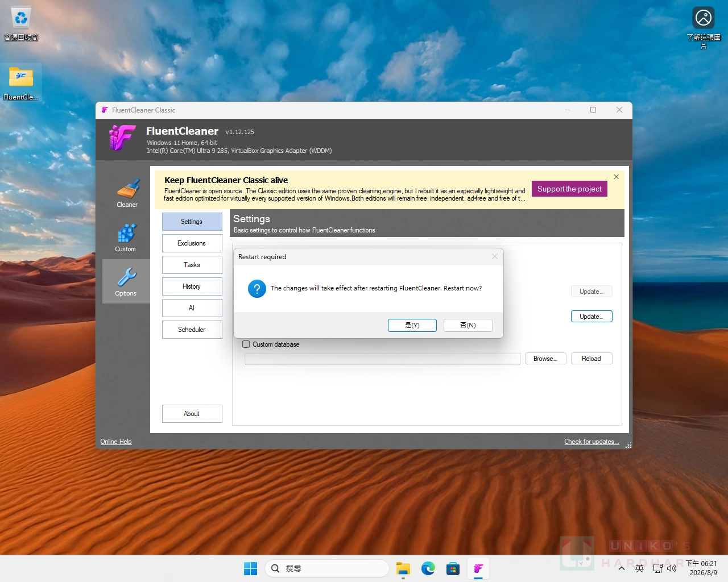Open network status tray icon
The height and width of the screenshot is (582, 728).
(x=657, y=568)
